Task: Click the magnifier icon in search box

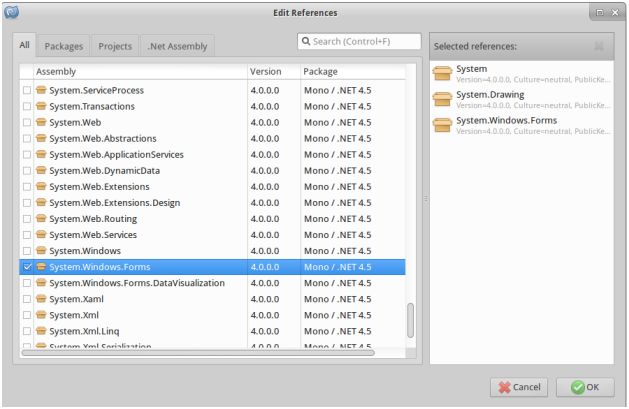Action: click(306, 41)
